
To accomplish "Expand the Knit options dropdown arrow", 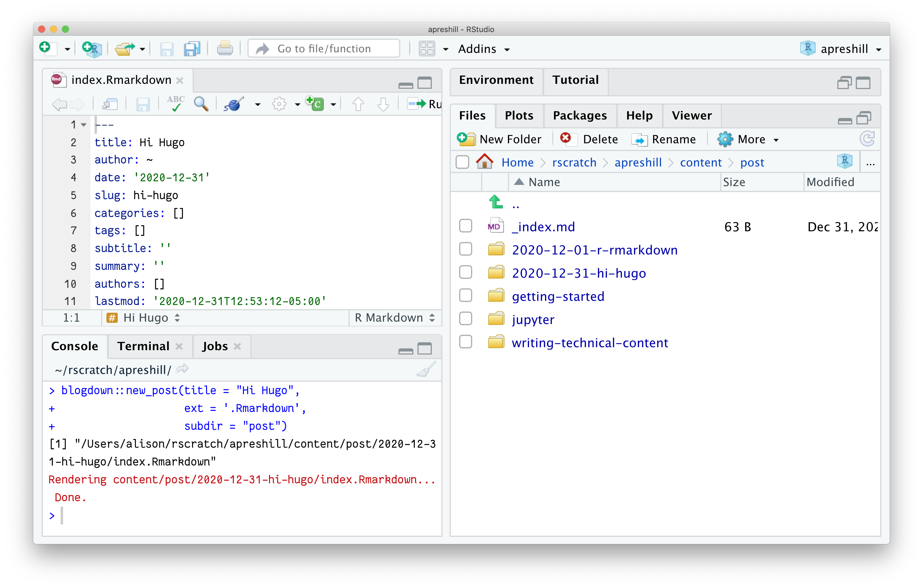I will click(258, 104).
